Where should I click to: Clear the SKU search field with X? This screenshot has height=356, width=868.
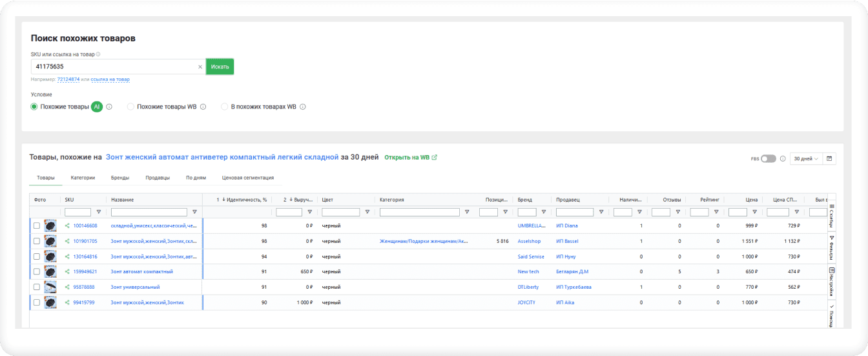[x=200, y=67]
